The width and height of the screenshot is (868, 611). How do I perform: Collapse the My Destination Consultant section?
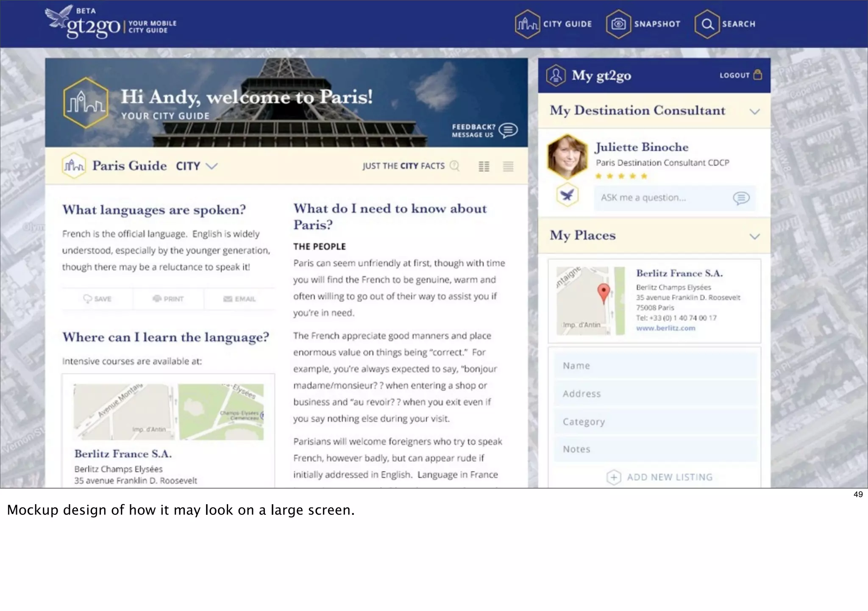(x=754, y=111)
